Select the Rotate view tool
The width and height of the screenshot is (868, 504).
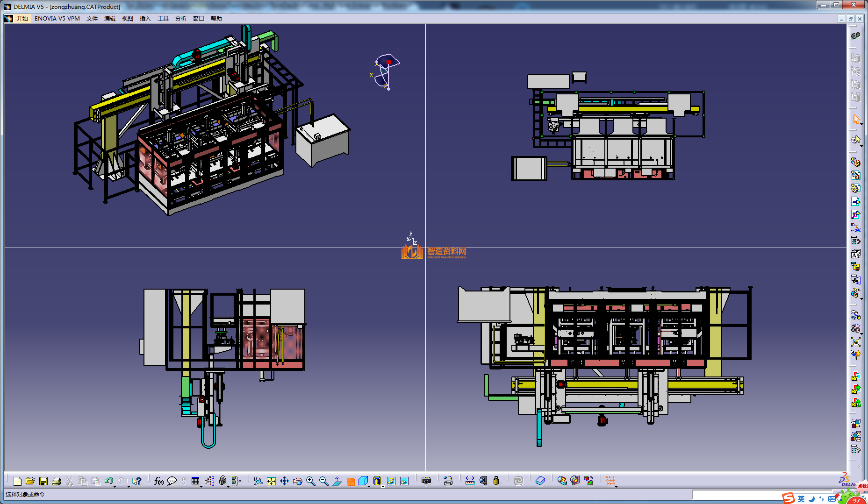click(x=297, y=481)
